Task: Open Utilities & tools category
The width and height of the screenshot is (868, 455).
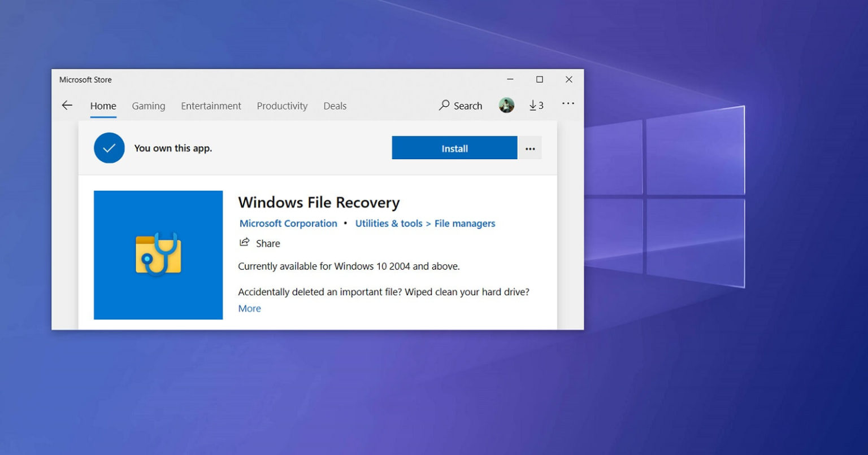Action: pyautogui.click(x=388, y=223)
